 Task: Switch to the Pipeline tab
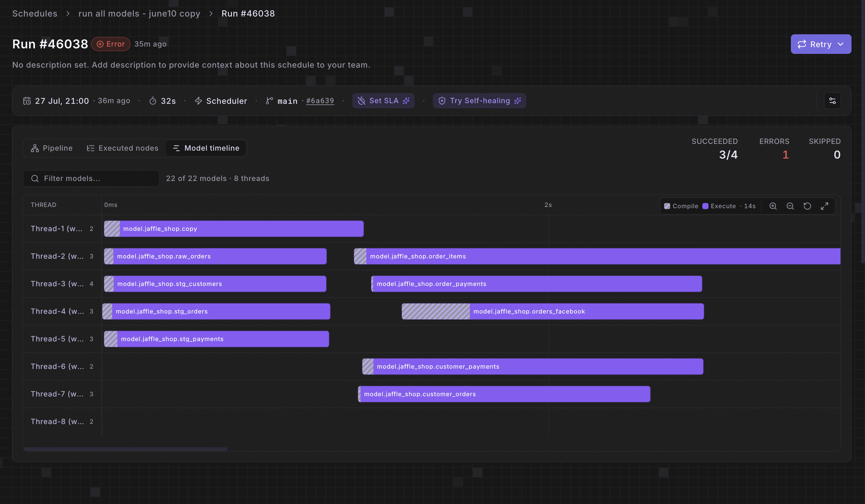pyautogui.click(x=52, y=148)
